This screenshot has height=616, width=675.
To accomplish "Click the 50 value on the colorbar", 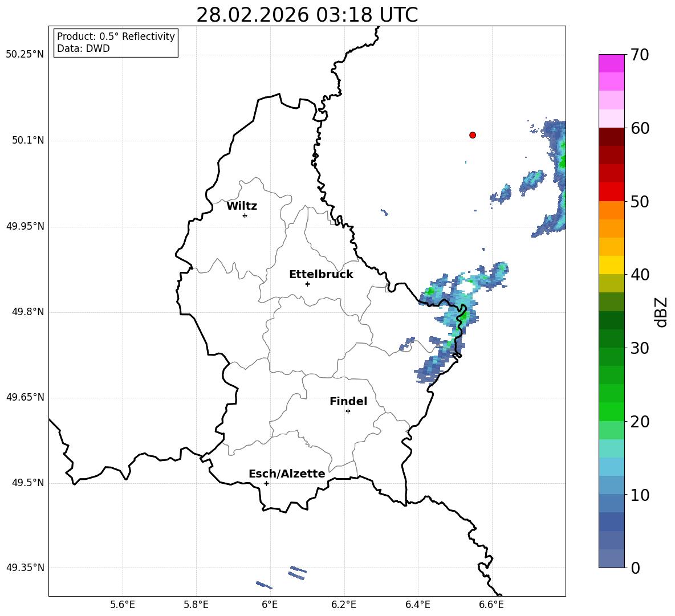I will click(x=640, y=202).
